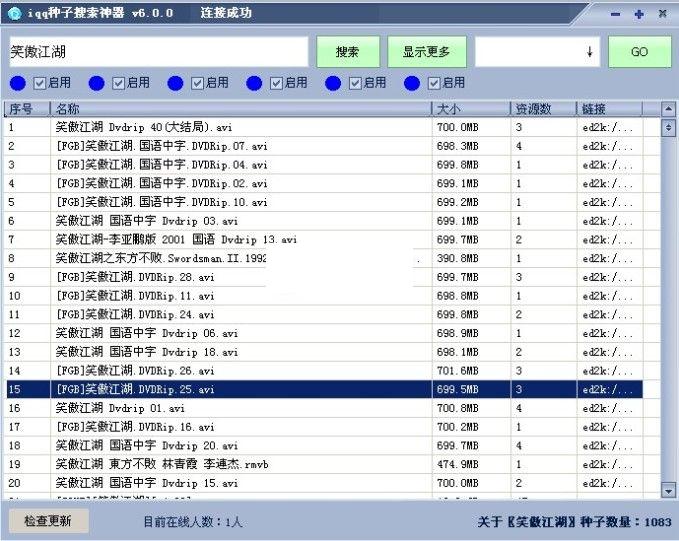Toggle the third 启用 checkbox
Screen dimensions: 679x541
point(197,83)
